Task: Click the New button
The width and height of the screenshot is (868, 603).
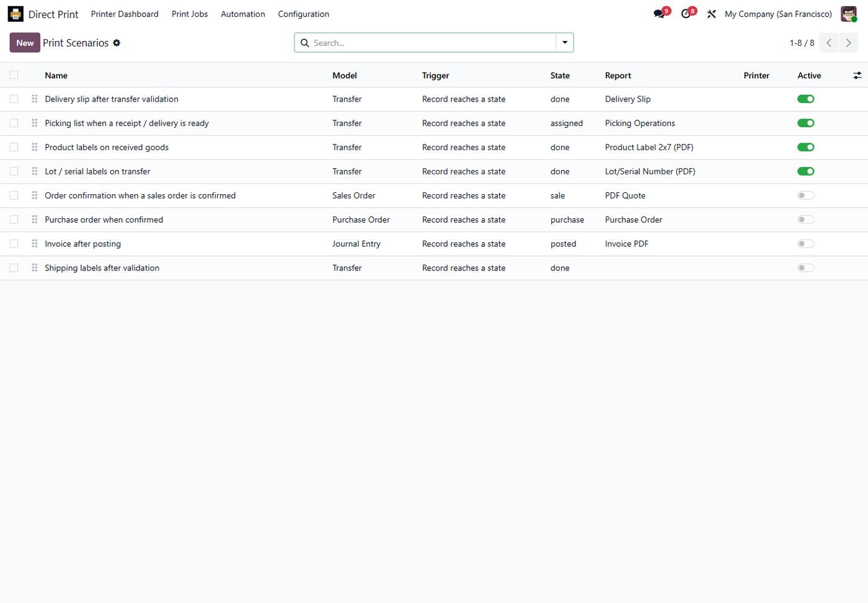Action: coord(25,43)
